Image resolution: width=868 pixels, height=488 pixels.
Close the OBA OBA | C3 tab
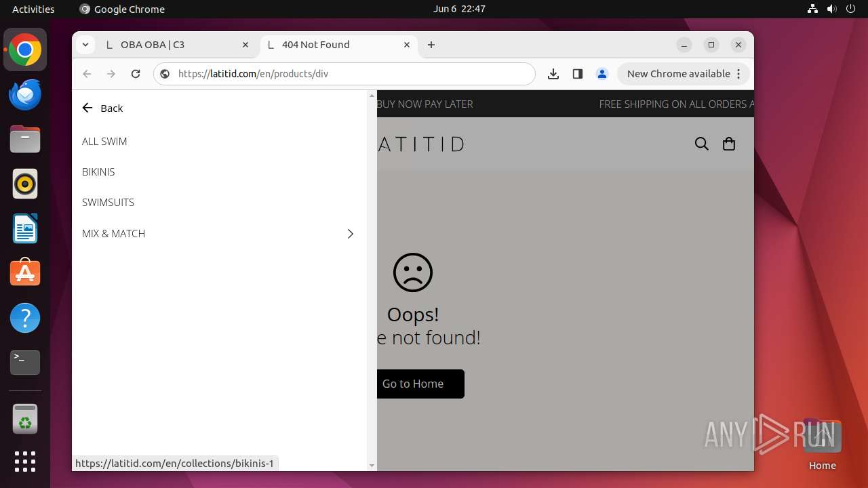245,45
